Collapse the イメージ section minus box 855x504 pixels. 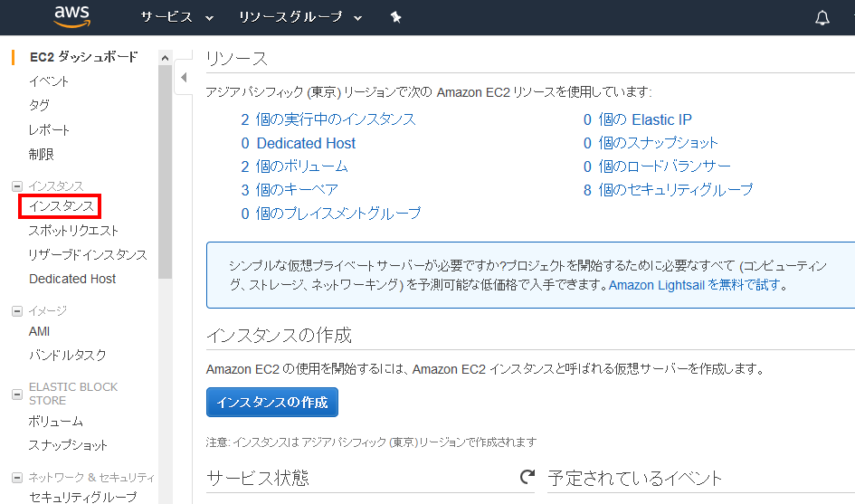coord(17,311)
